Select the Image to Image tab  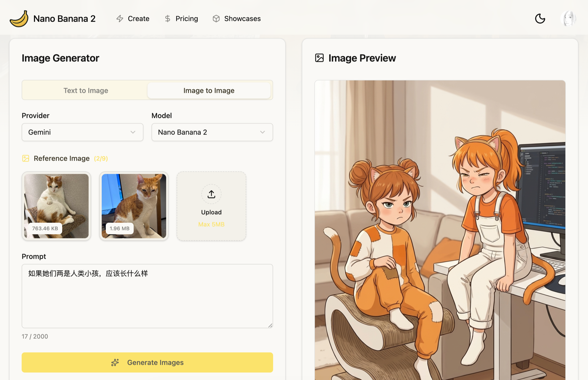pyautogui.click(x=209, y=91)
